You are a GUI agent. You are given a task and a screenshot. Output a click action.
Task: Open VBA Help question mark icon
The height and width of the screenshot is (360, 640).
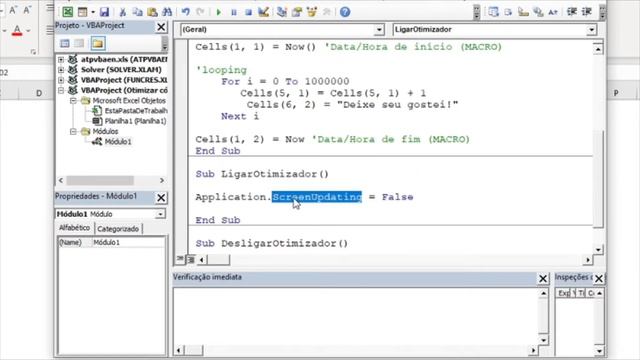tap(345, 12)
